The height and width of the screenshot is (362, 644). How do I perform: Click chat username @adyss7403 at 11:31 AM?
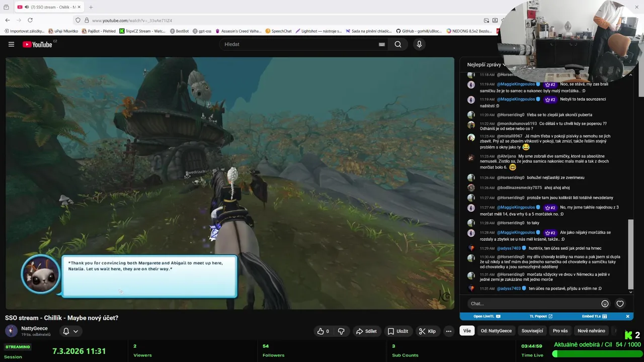pyautogui.click(x=509, y=289)
